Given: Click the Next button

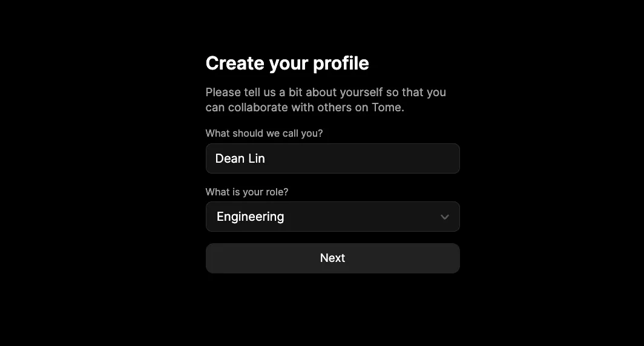Looking at the screenshot, I should click(x=333, y=258).
